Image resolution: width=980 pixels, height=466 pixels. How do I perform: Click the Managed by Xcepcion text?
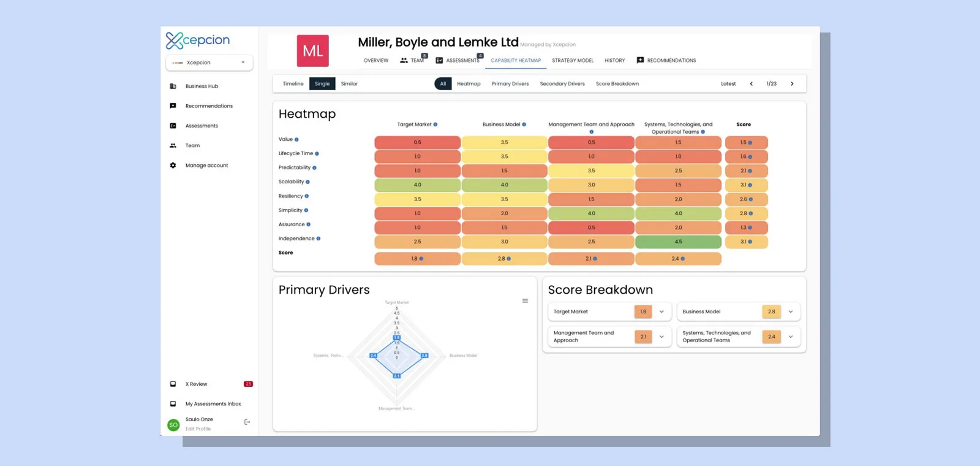548,45
